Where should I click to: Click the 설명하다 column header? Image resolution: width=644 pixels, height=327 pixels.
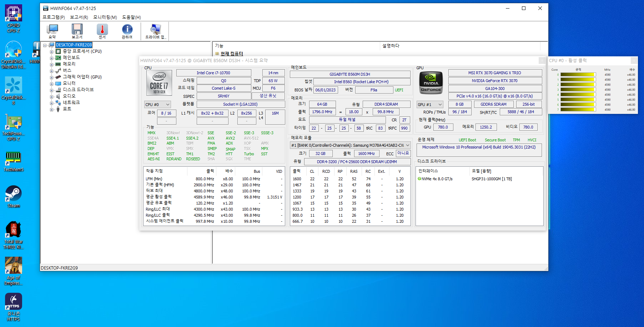coord(461,46)
